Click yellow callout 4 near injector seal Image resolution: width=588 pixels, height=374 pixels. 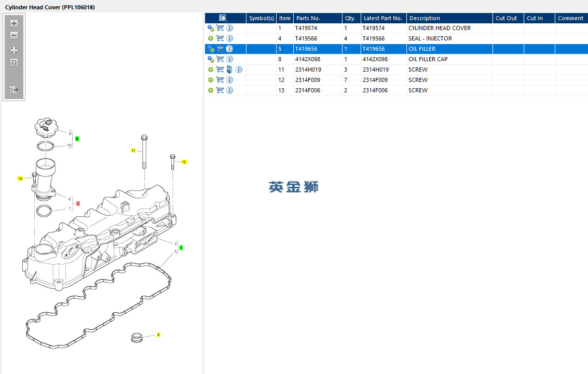click(x=158, y=335)
